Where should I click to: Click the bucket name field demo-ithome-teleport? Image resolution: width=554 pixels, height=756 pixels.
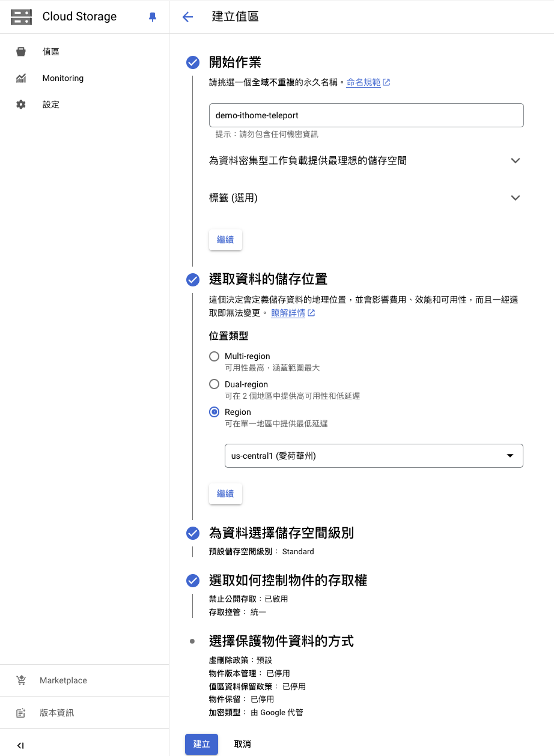pos(366,115)
